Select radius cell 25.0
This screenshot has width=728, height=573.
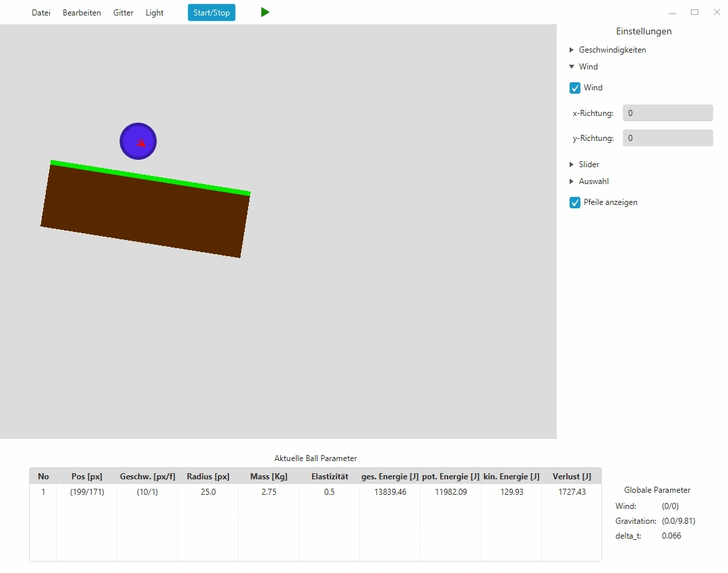click(208, 491)
